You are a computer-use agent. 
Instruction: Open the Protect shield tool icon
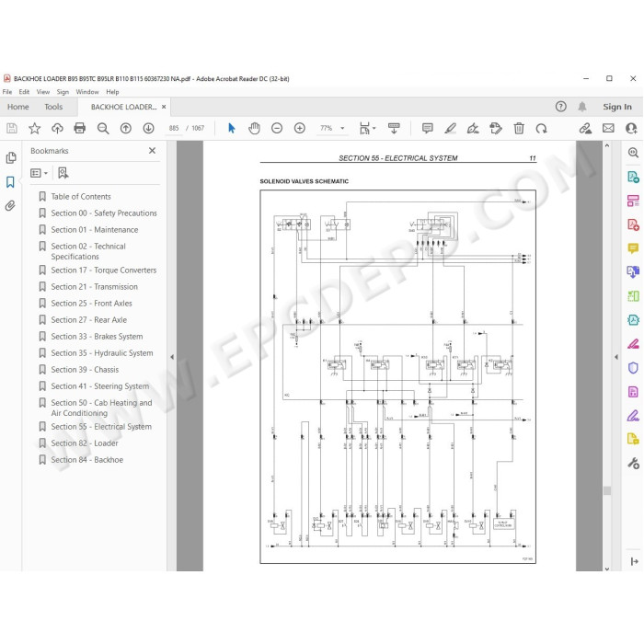pos(633,368)
